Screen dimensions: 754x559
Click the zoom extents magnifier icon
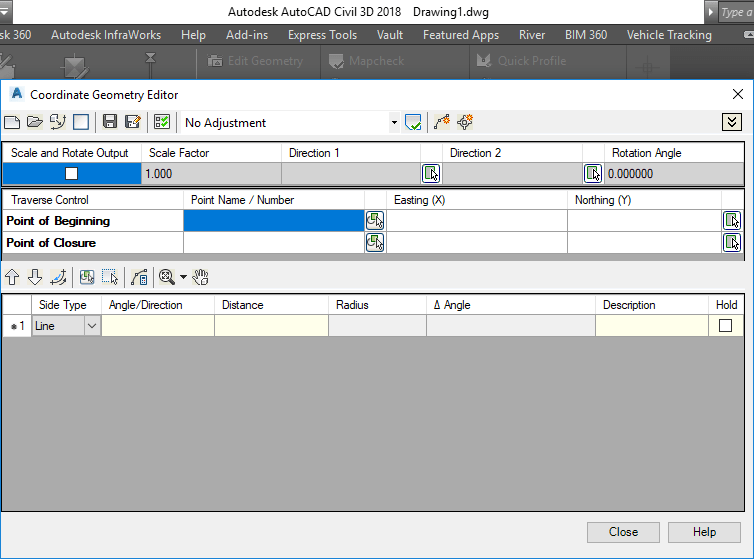coord(167,277)
